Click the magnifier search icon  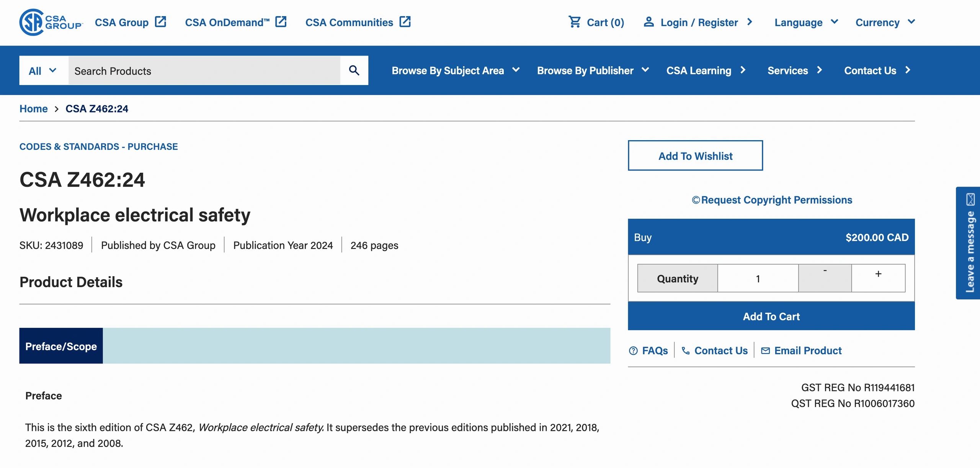[x=354, y=70]
